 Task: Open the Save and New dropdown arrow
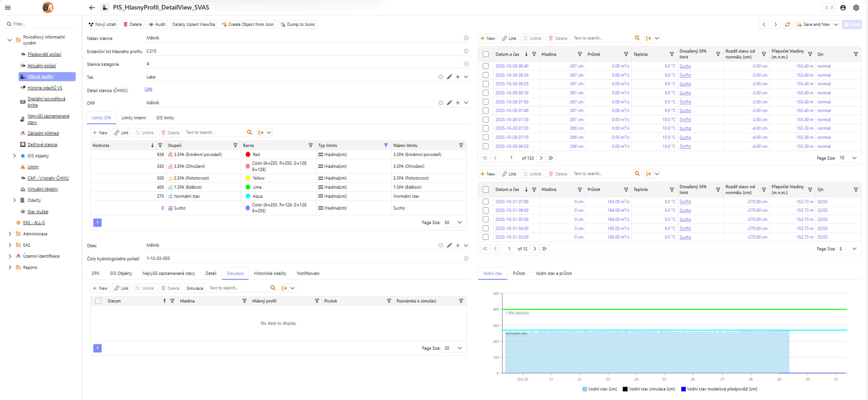836,24
